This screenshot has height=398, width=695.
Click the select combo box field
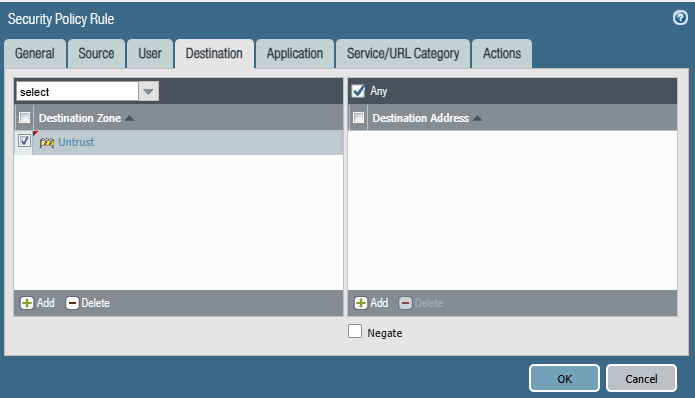pos(78,92)
